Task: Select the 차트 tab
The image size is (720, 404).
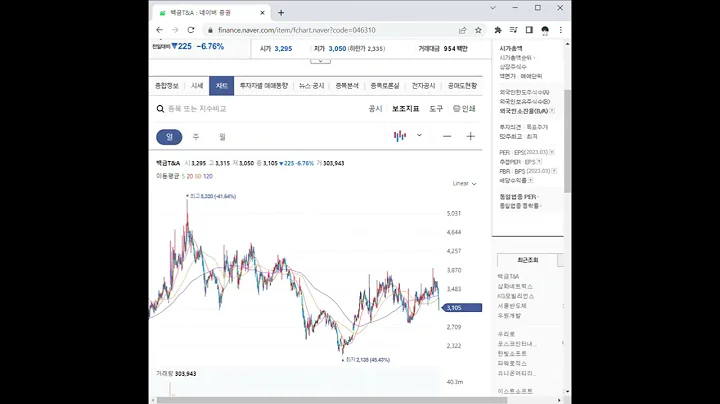Action: 222,86
